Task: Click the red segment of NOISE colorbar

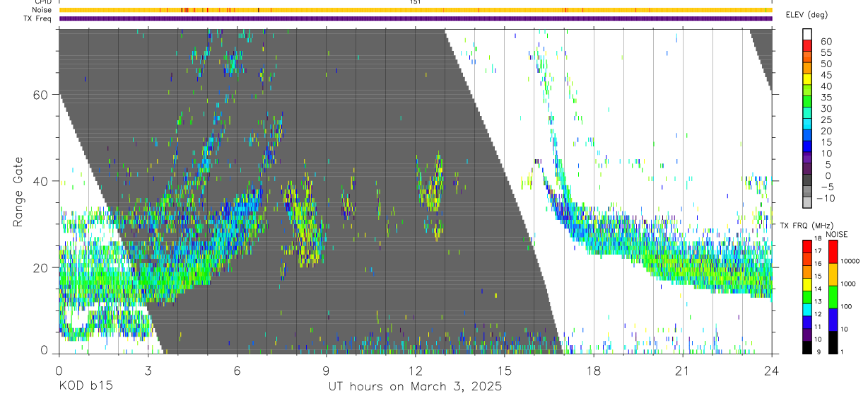Action: click(832, 251)
